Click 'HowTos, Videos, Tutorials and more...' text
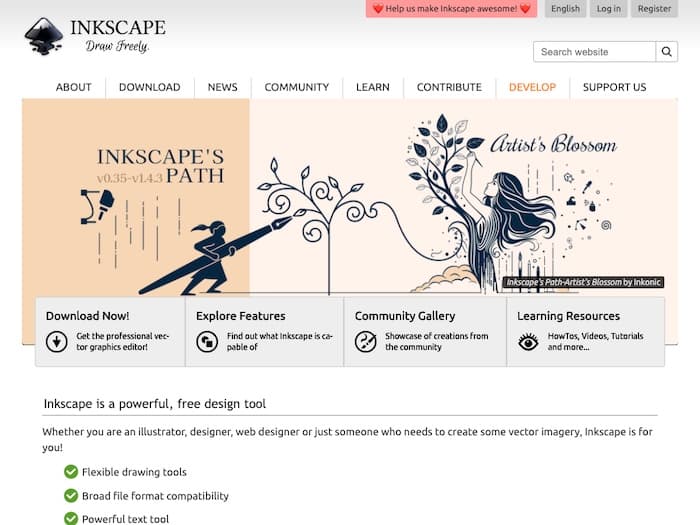Screen dimensions: 700x525 click(596, 342)
